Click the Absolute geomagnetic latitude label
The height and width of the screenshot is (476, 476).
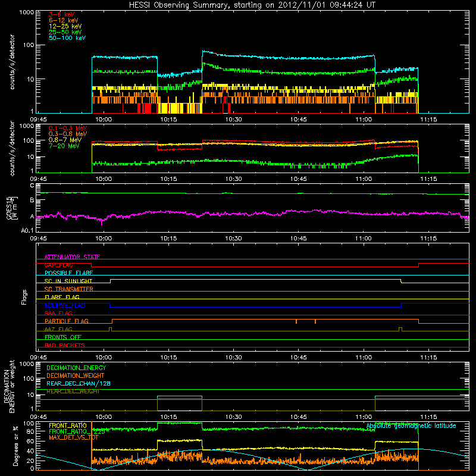[411, 425]
